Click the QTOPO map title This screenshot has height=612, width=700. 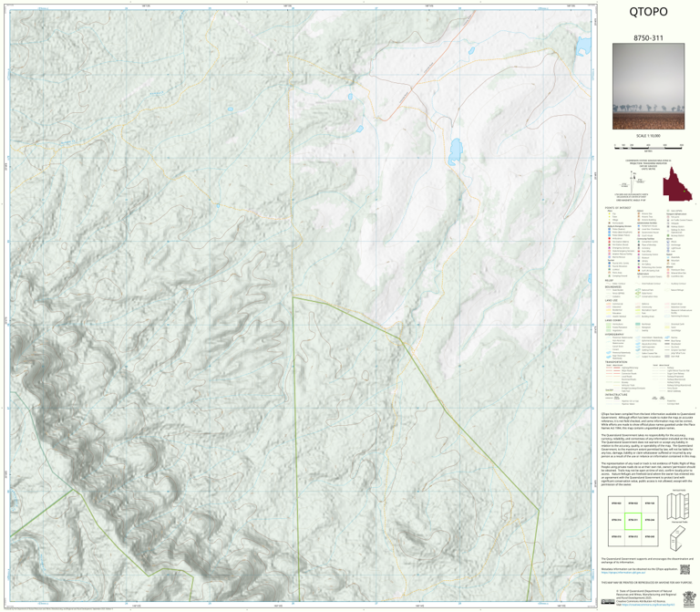(x=648, y=12)
